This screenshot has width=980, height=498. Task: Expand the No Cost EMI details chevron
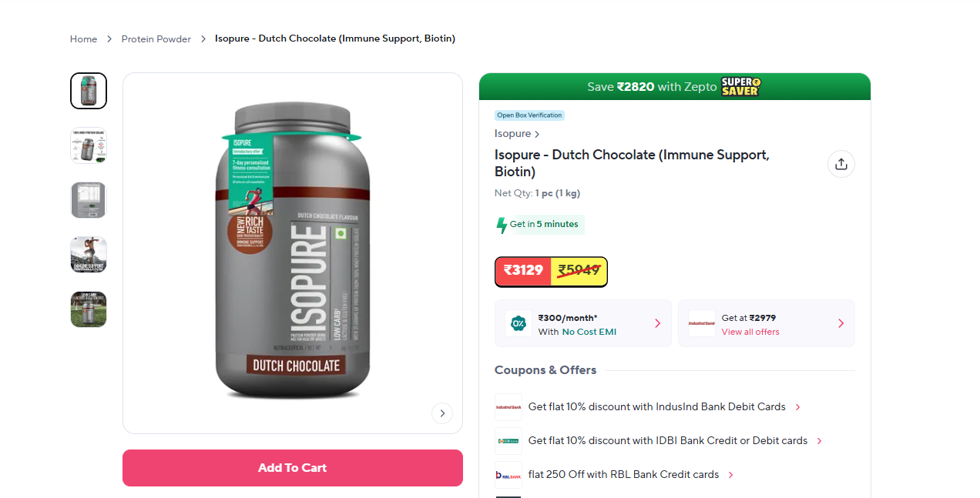[x=657, y=323]
